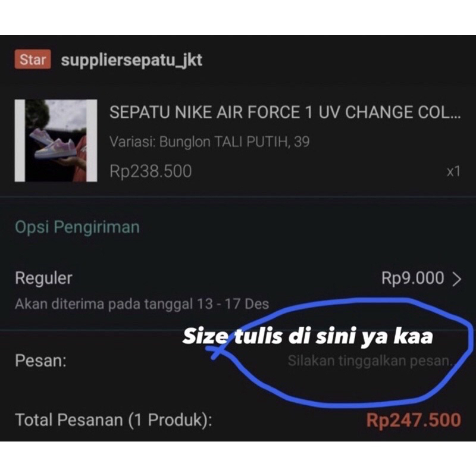Open the suppliersepatu_jkt shop name
This screenshot has height=476, width=476.
[131, 60]
